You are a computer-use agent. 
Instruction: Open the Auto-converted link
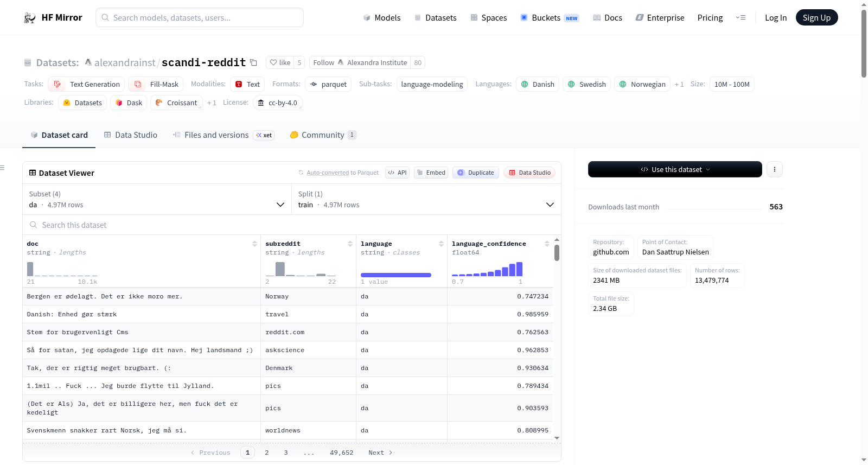pyautogui.click(x=328, y=173)
